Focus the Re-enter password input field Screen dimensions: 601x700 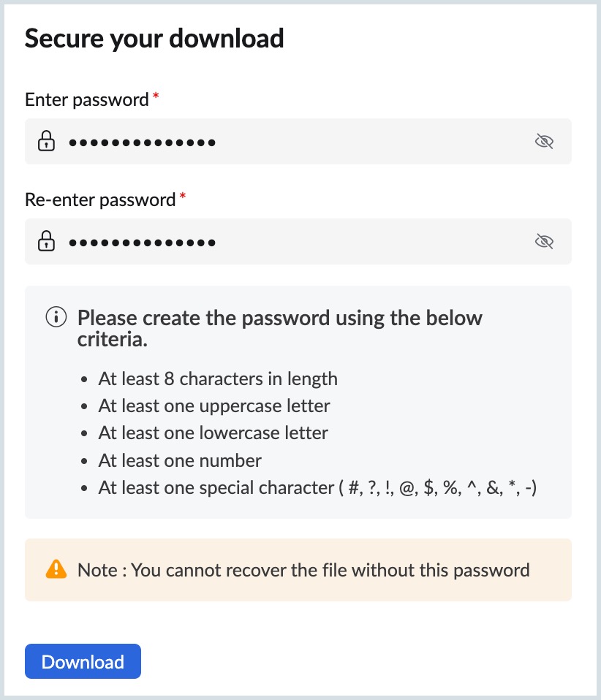292,241
